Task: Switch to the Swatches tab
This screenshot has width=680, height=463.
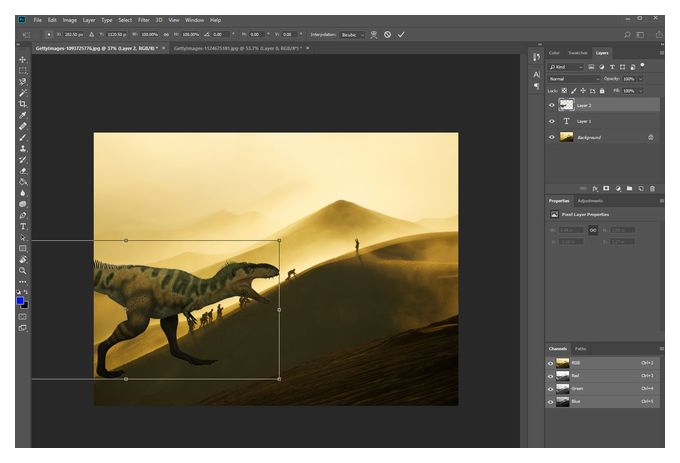Action: [578, 53]
